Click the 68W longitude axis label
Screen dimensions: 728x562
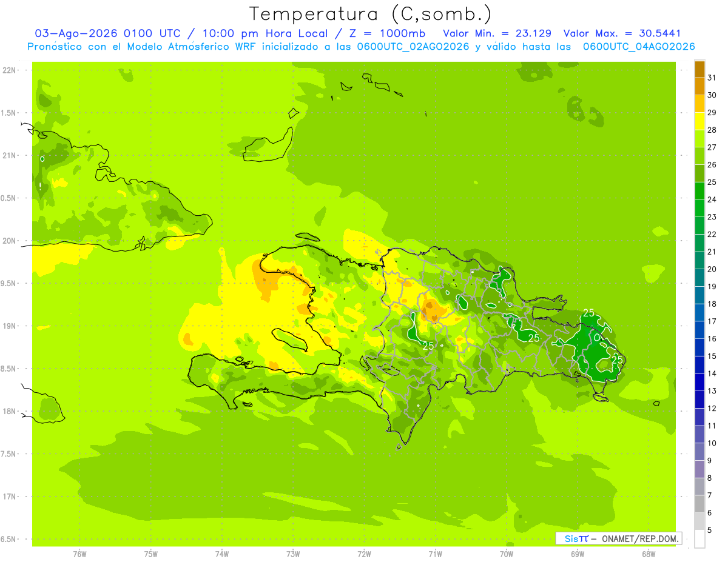point(649,554)
